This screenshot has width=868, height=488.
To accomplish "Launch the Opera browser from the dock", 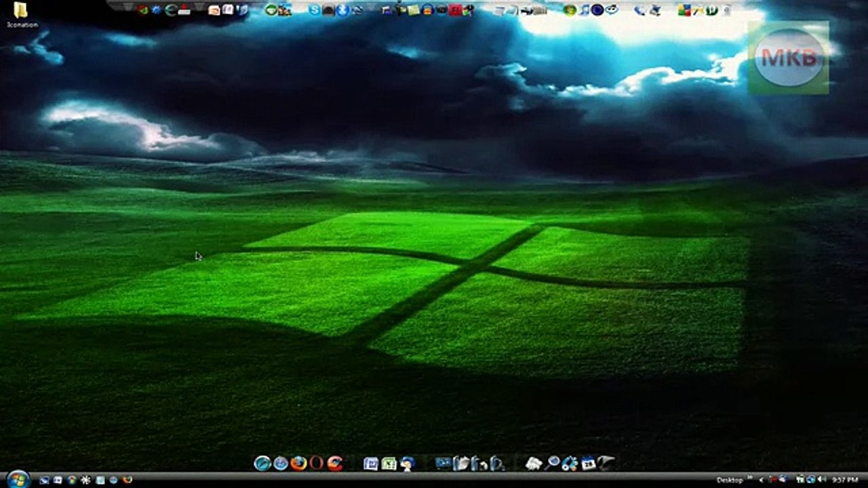I will tap(317, 463).
